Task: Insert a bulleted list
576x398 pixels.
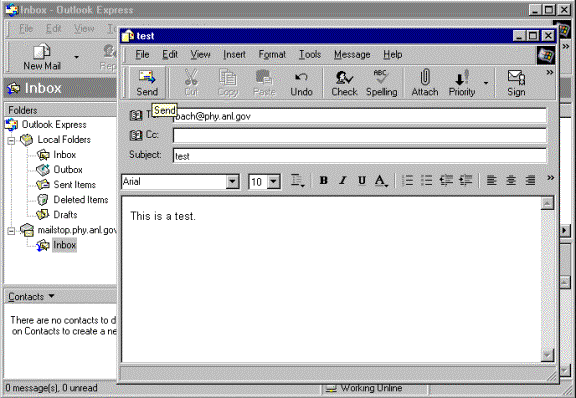Action: pyautogui.click(x=426, y=180)
